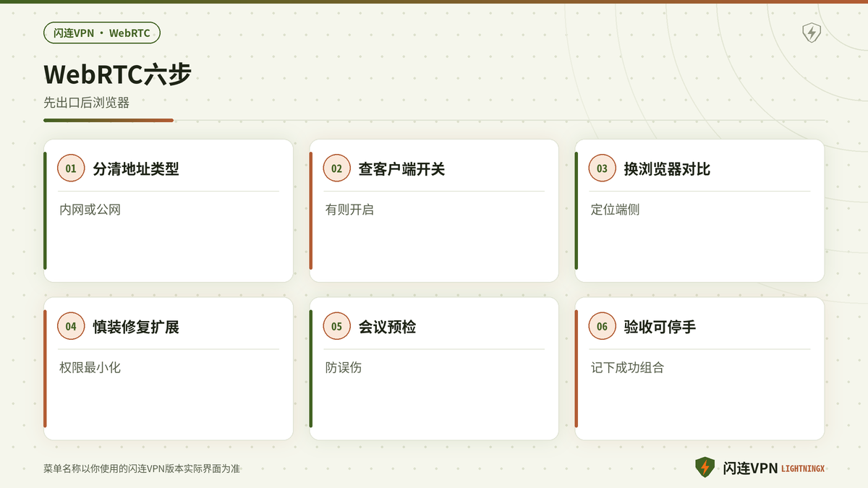Click the footer note about 菜单名称

click(142, 468)
